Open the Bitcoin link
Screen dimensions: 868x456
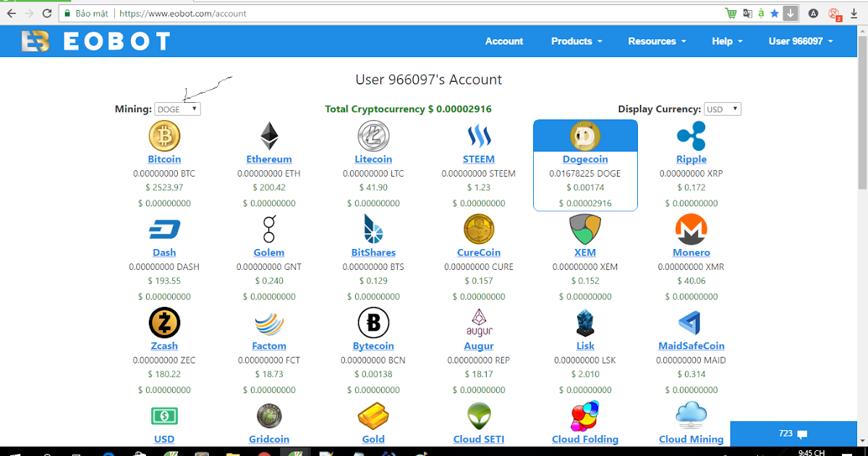[164, 159]
